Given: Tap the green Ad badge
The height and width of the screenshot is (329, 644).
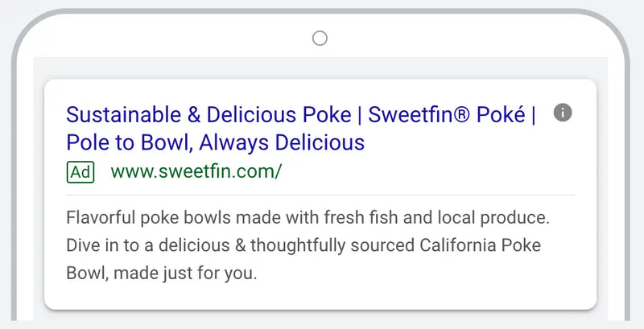Looking at the screenshot, I should (x=80, y=171).
